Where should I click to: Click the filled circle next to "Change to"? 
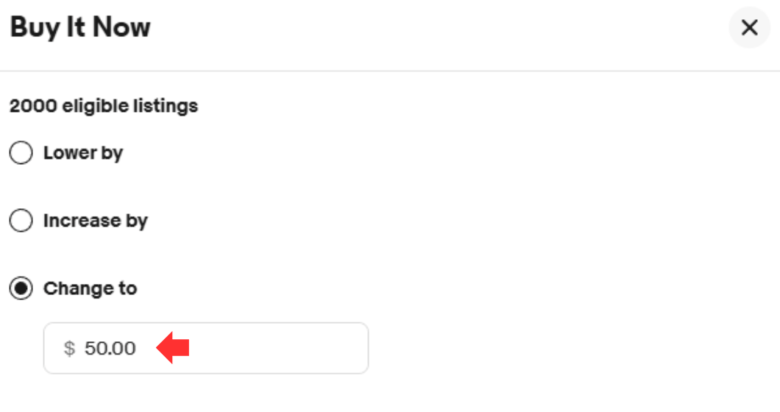click(20, 289)
